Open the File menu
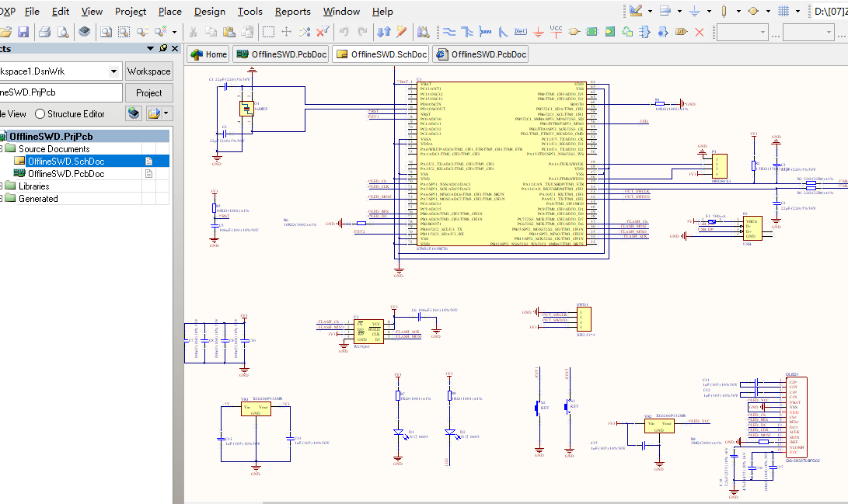This screenshot has height=504, width=848. [x=32, y=12]
